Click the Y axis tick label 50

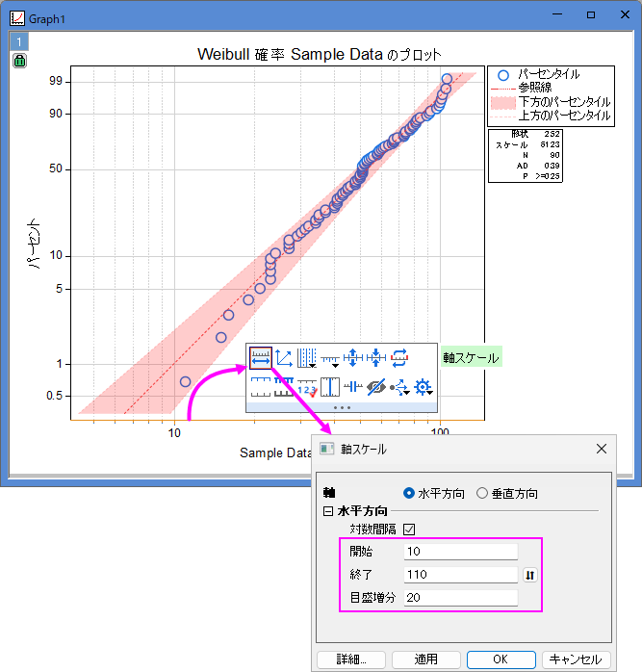tap(56, 168)
